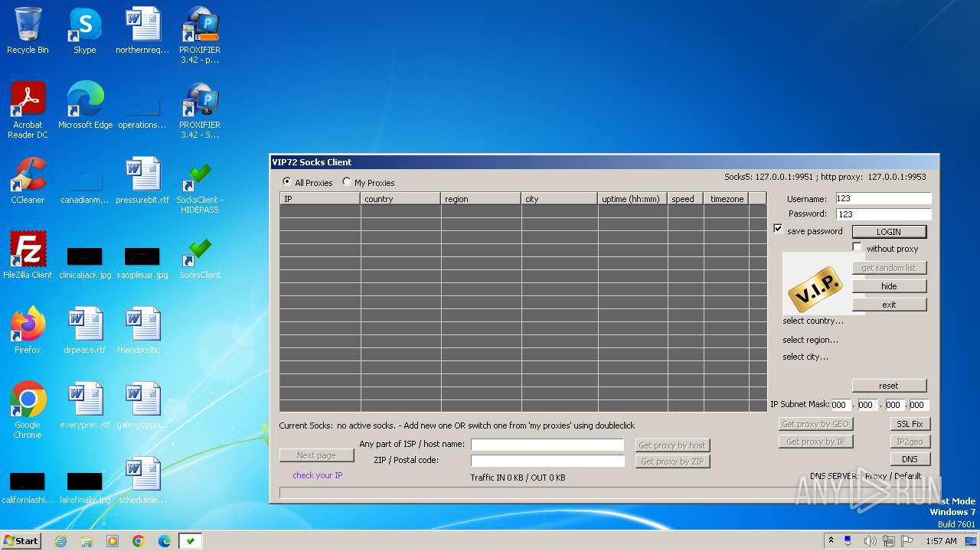Show hidden system tray icons
The image size is (980, 551).
point(831,541)
